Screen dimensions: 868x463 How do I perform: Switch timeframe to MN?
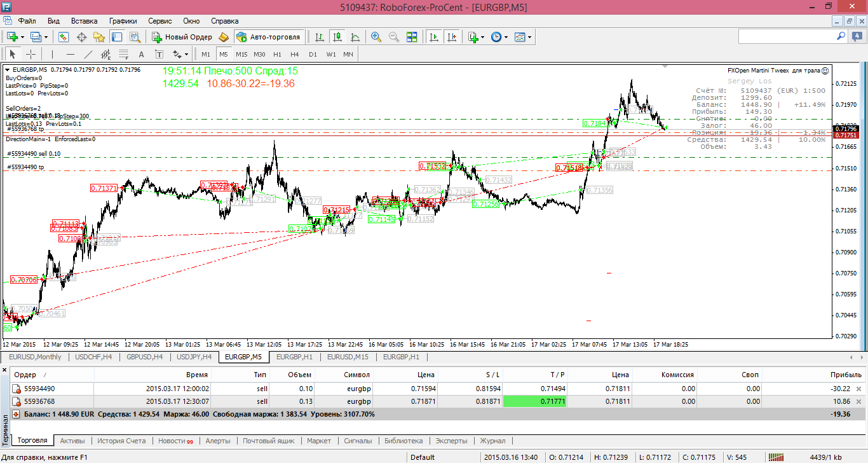(348, 54)
